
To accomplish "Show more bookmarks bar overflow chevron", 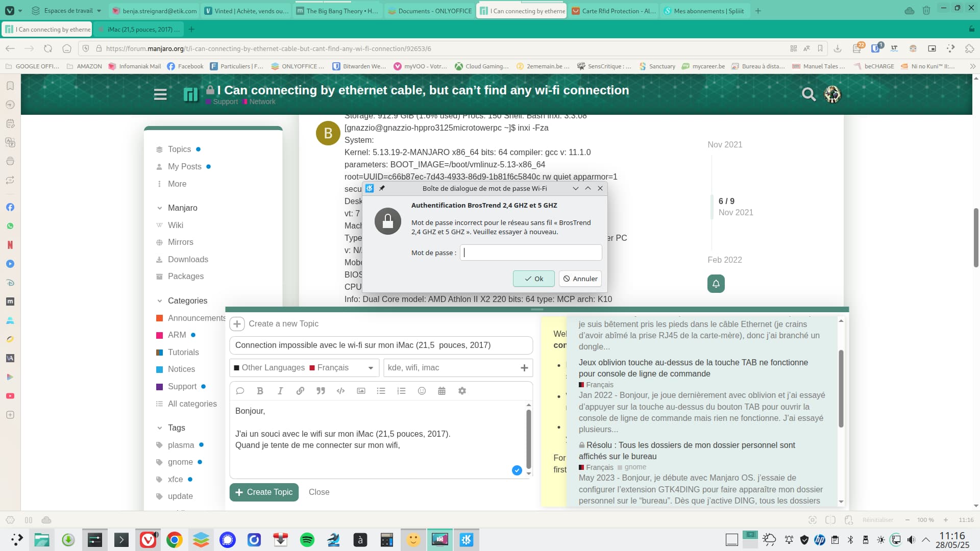I will click(x=972, y=66).
